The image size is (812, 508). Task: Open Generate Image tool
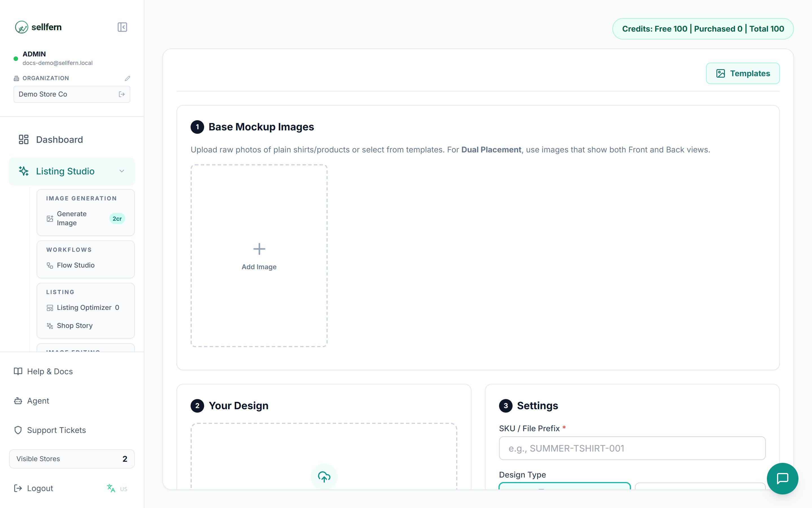coord(85,218)
